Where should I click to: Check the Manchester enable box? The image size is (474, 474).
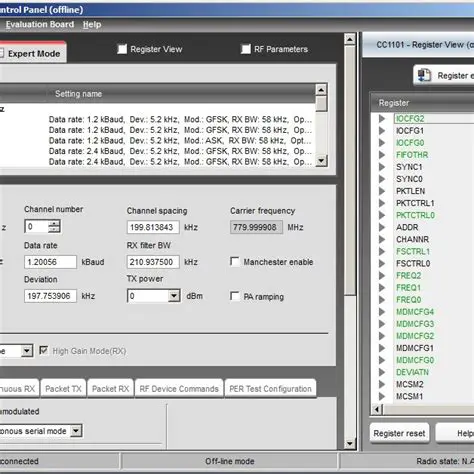(x=235, y=262)
